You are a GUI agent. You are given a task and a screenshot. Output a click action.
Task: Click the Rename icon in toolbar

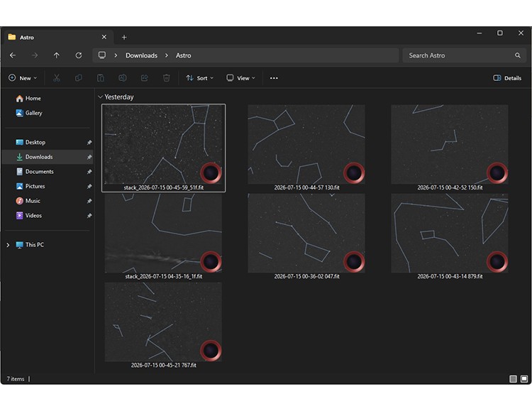coord(123,78)
